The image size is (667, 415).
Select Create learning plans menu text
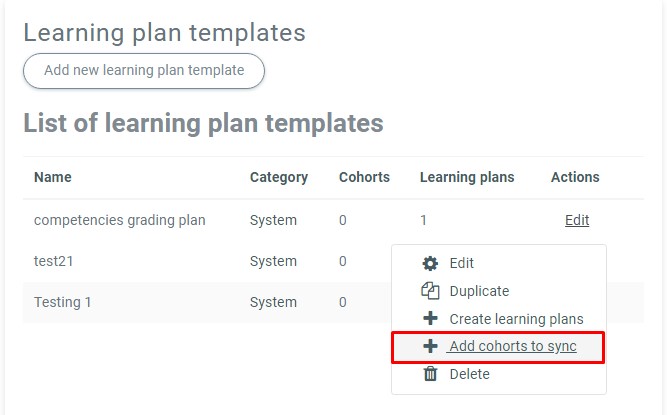pos(516,319)
